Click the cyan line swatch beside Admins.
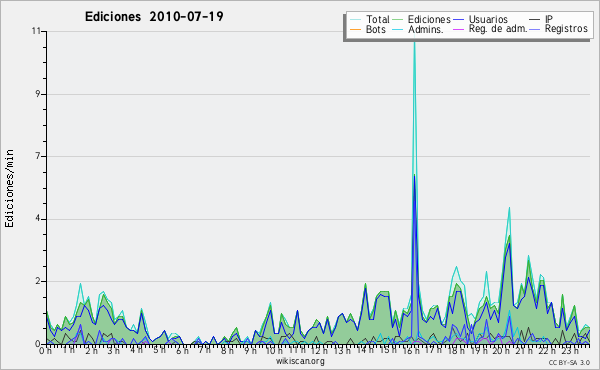The width and height of the screenshot is (600, 370). (398, 29)
